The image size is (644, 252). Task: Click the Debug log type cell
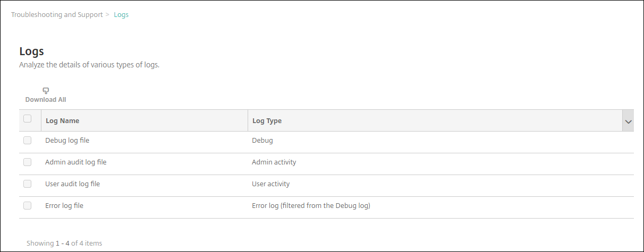pos(262,141)
